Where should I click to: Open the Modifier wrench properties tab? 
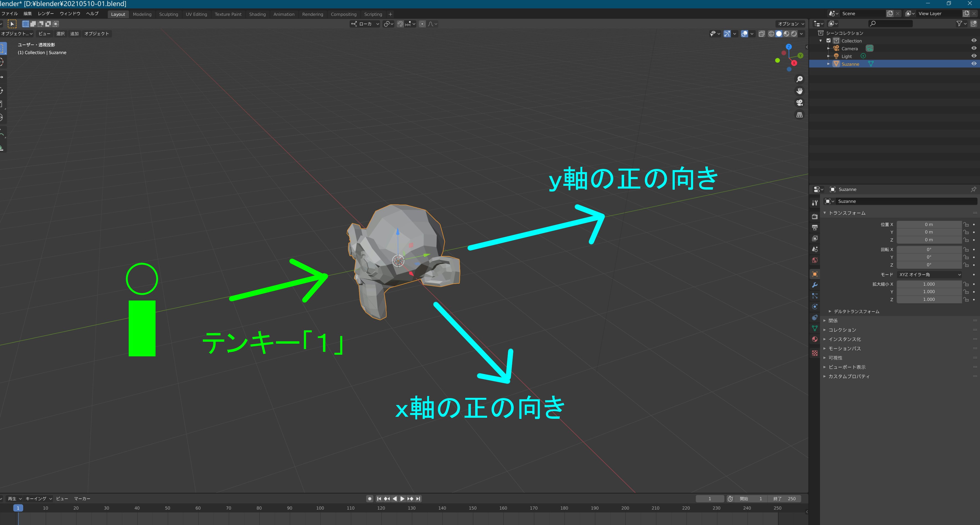click(814, 285)
